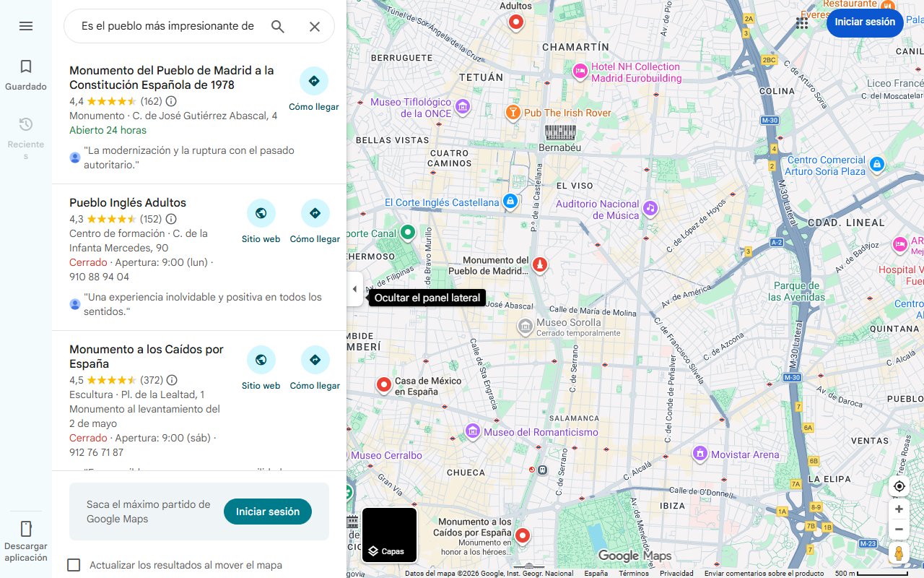Open directions to Monumento a los Caídos
The height and width of the screenshot is (578, 924).
coord(315,360)
